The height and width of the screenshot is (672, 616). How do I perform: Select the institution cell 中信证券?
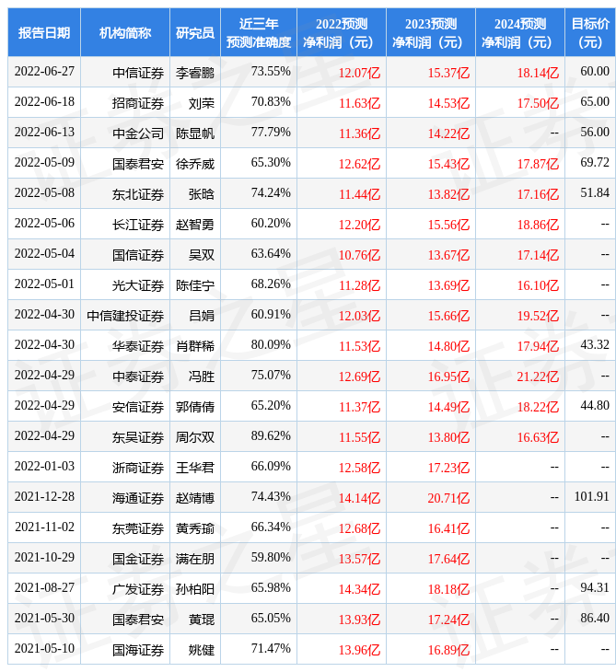(138, 73)
